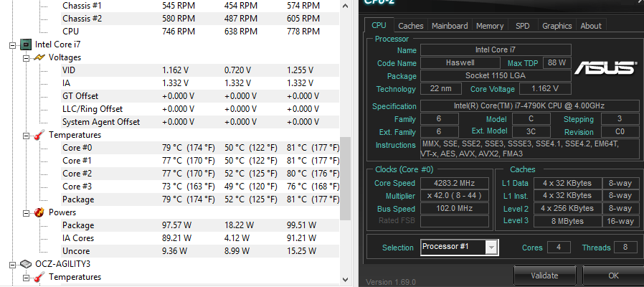Click the Bus Speed field showing 102.0 MHz
Viewport: 644px width, 287px height.
[x=455, y=208]
